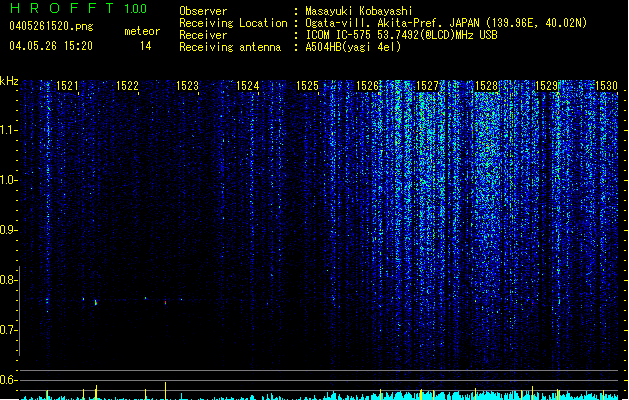
Task: Click the tallest yellow meteor marker in bottom strip
Action: click(165, 391)
